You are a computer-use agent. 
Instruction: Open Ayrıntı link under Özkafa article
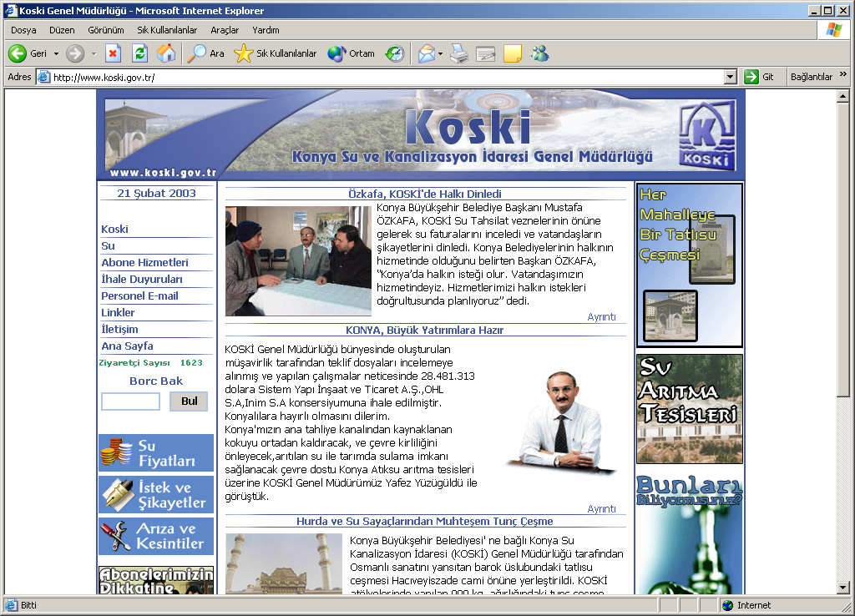(x=601, y=316)
